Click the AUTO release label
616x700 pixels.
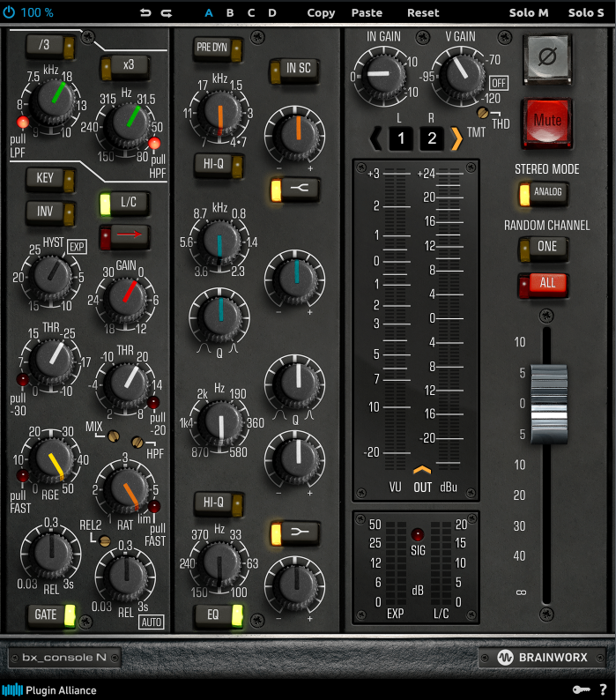click(152, 622)
